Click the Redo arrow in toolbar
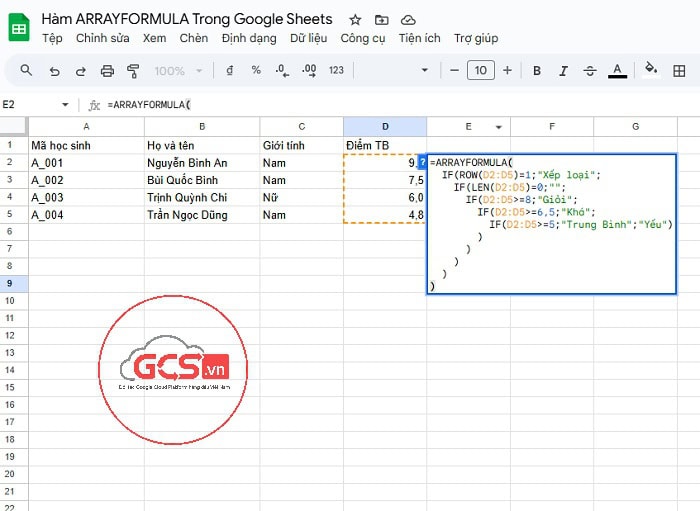This screenshot has height=511, width=700. pos(80,71)
